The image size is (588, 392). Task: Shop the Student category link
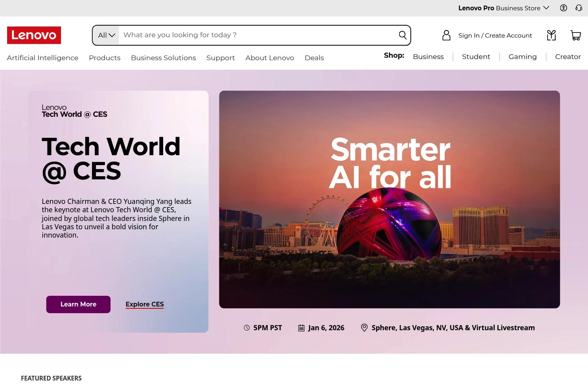click(x=476, y=57)
